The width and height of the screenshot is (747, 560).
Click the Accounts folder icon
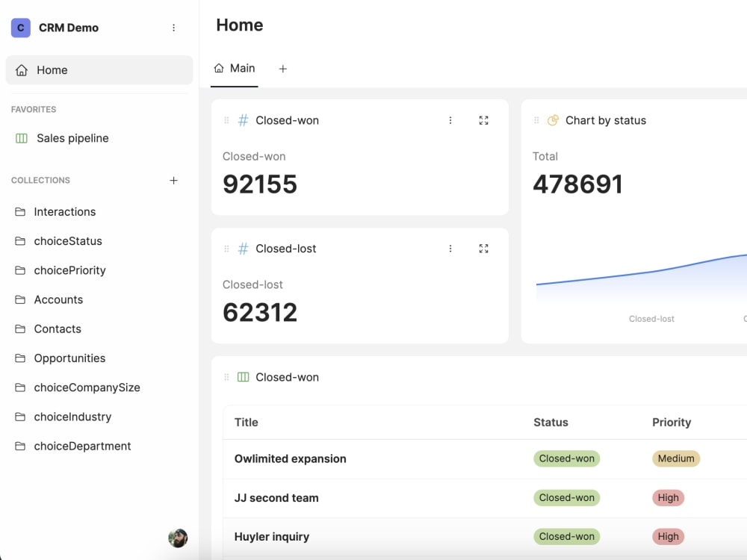[20, 299]
